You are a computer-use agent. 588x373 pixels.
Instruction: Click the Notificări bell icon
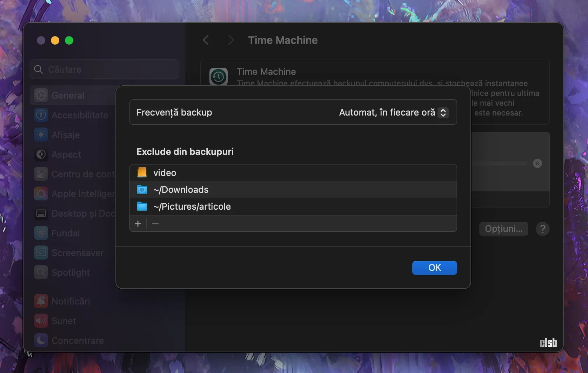(41, 301)
